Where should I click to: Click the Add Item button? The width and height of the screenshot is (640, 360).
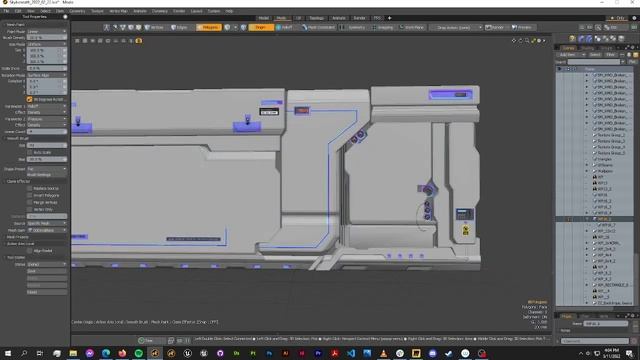[571, 55]
